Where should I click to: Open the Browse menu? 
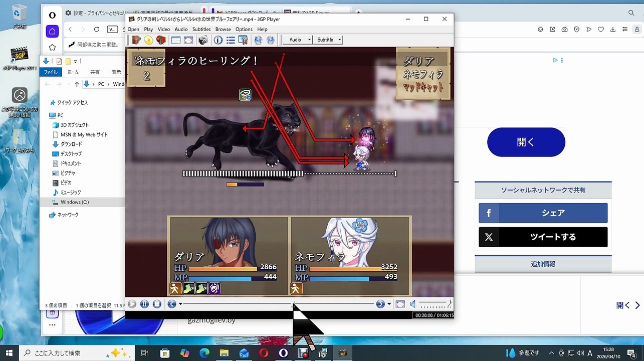point(223,29)
